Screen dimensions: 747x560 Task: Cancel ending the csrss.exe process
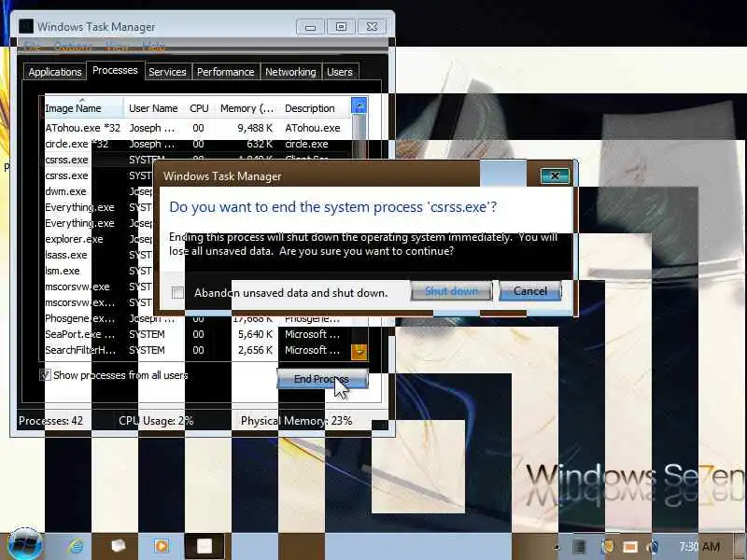coord(529,291)
